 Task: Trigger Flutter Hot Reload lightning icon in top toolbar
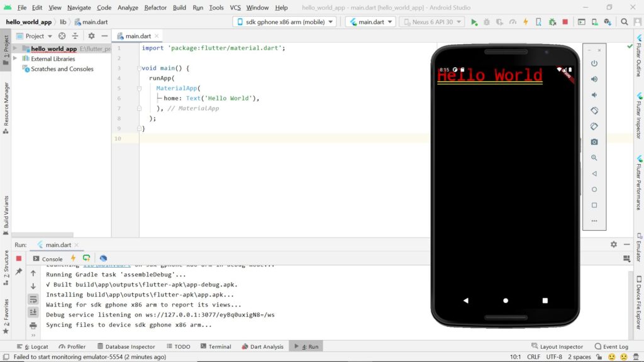[526, 22]
